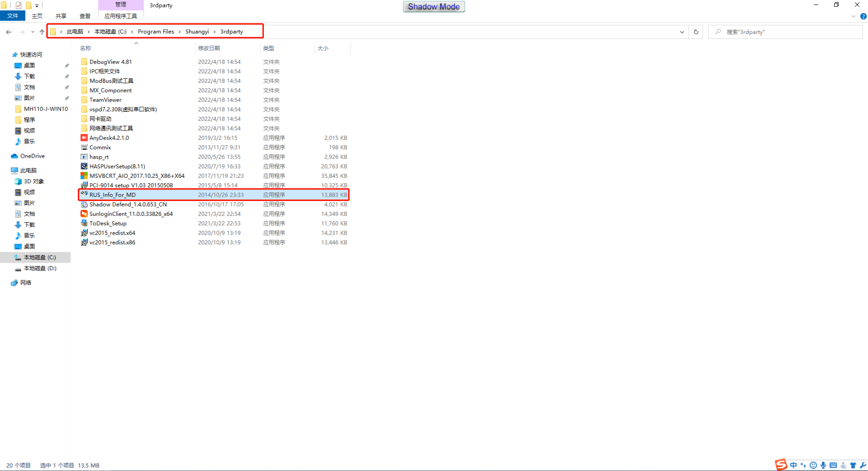Select the MSVBCRT_AIO runtime installer icon
868x471 pixels.
click(x=84, y=176)
